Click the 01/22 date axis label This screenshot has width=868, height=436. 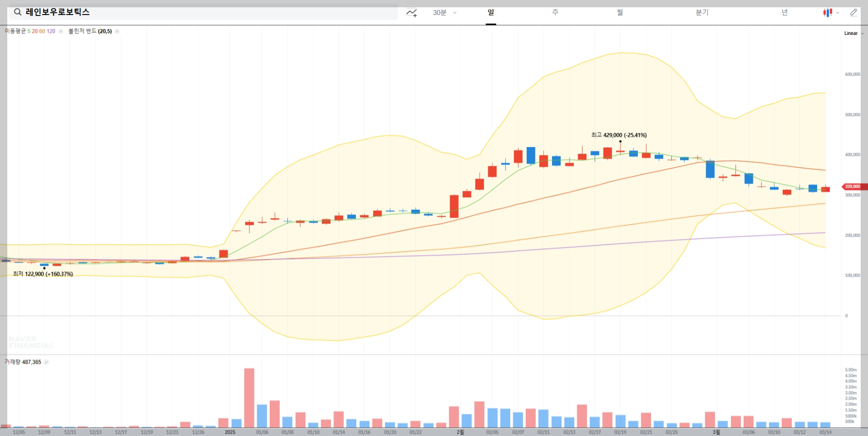tap(416, 432)
